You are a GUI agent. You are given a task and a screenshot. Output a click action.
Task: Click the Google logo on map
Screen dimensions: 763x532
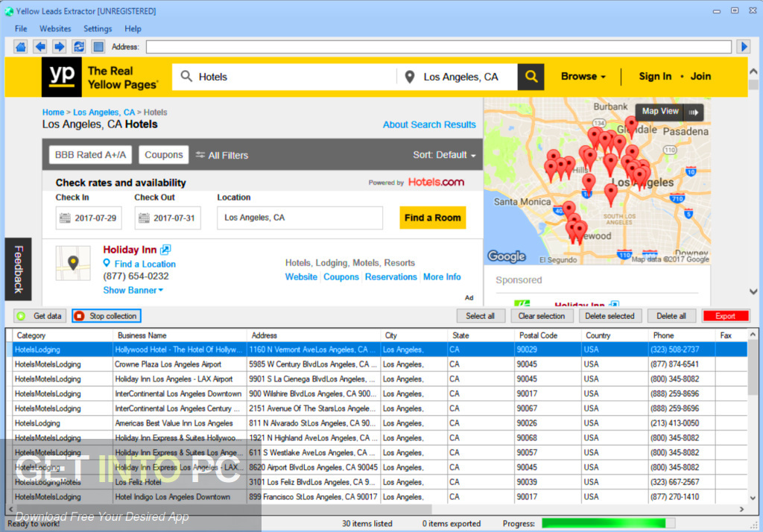(507, 256)
